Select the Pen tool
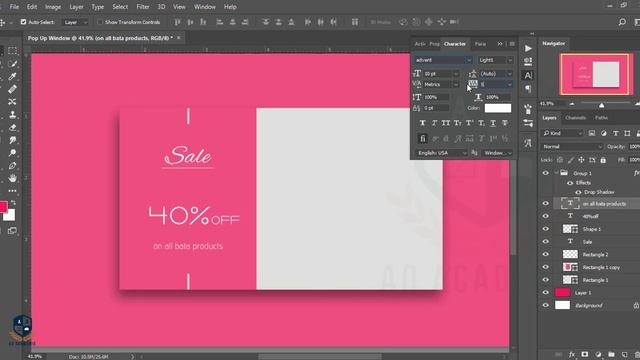This screenshot has width=640, height=360. (x=12, y=166)
